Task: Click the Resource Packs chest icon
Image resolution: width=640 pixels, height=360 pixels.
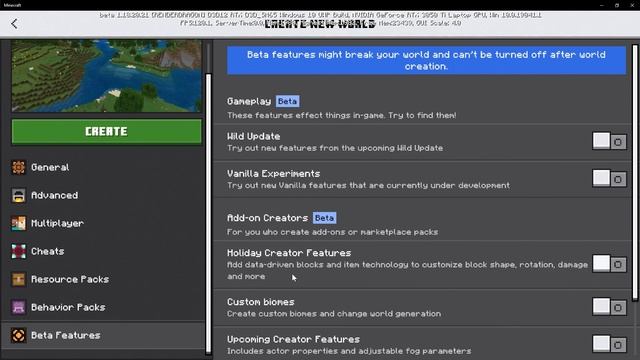Action: [x=18, y=280]
